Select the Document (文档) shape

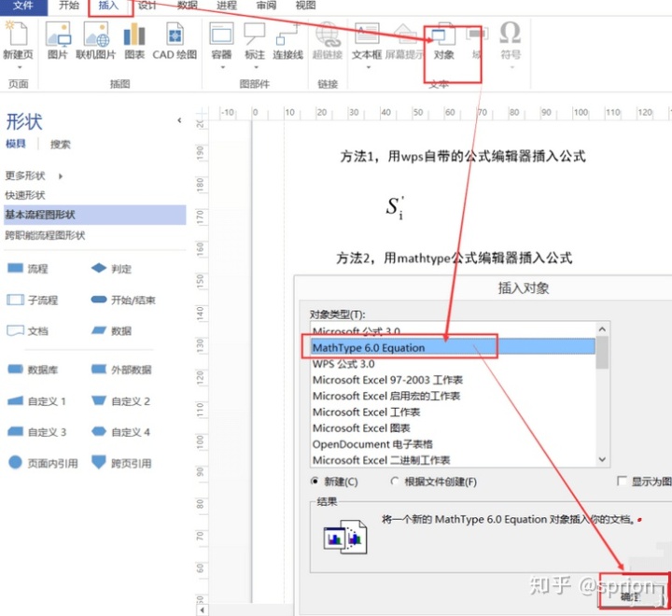[27, 331]
